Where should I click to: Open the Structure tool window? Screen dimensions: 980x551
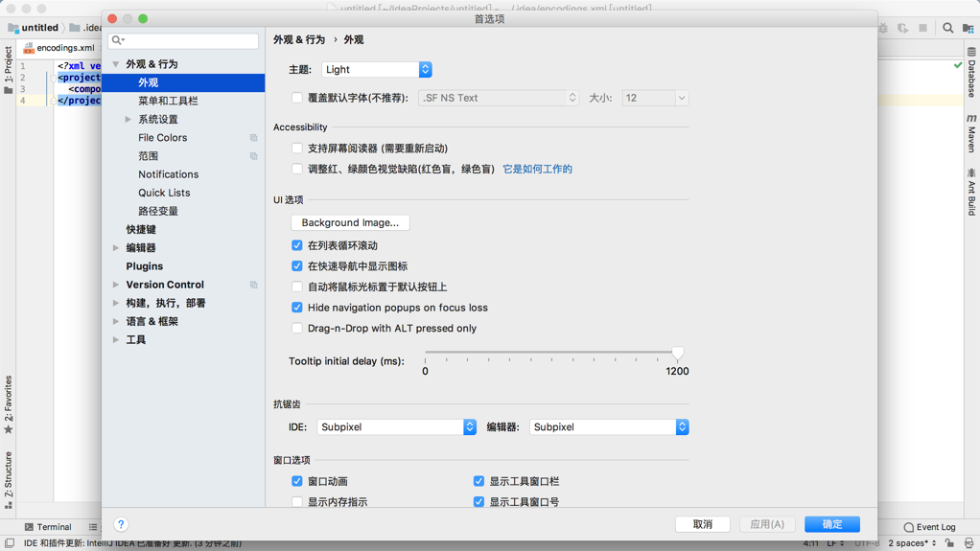[x=8, y=480]
